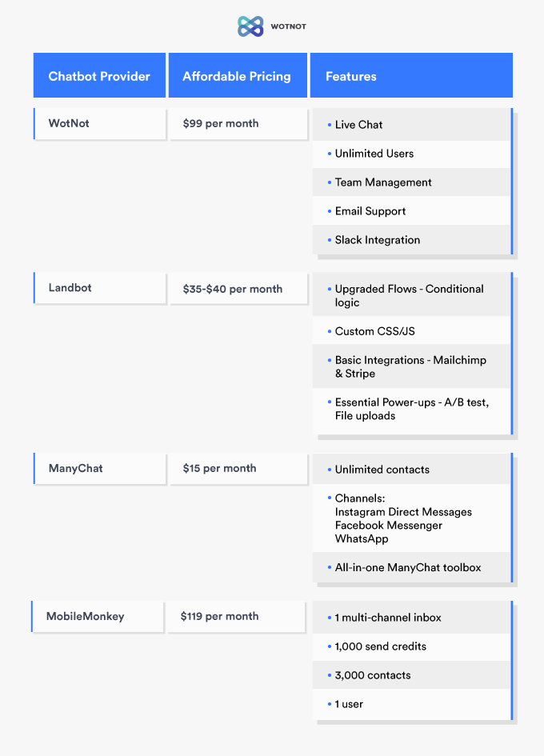Click the $99 per month price cell
Viewport: 544px width, 756px height.
(x=238, y=123)
